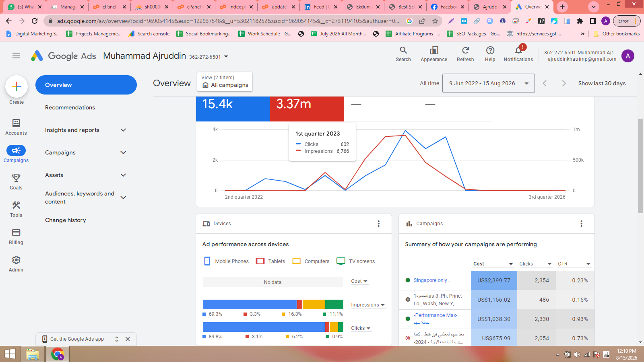Dismiss the Get the Google Ads app banner
This screenshot has height=362, width=644.
coord(128,339)
